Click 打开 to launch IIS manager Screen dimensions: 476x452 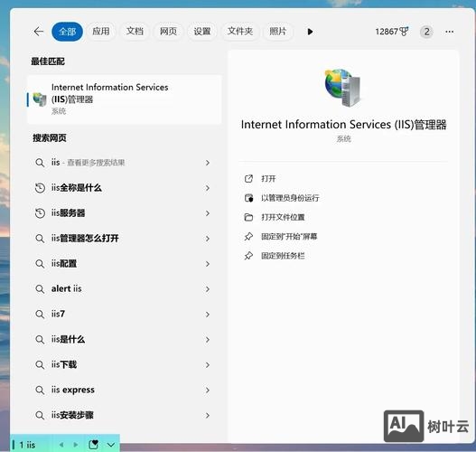[x=268, y=179]
